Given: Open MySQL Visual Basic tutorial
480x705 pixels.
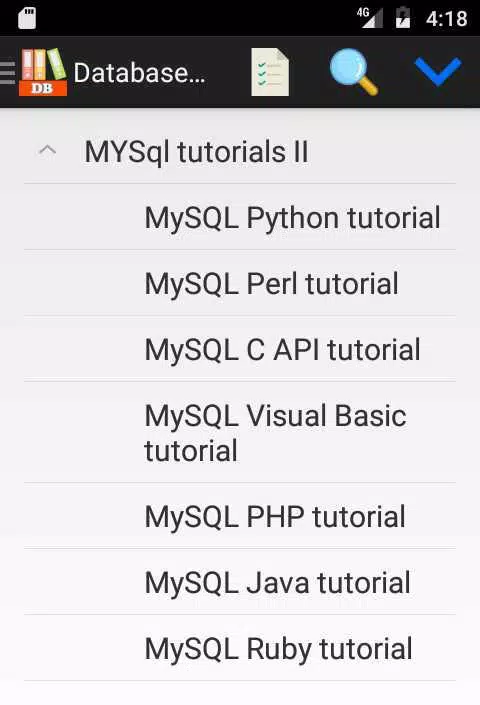Looking at the screenshot, I should click(x=240, y=433).
